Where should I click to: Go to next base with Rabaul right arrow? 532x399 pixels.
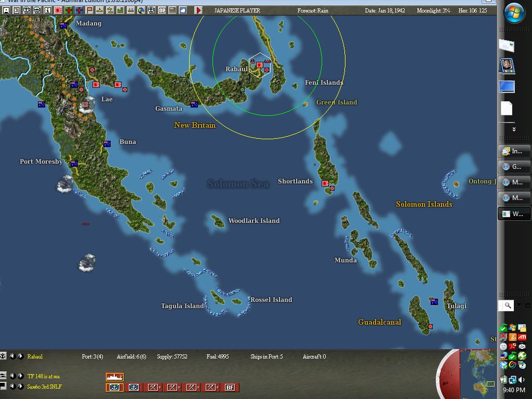click(x=21, y=356)
